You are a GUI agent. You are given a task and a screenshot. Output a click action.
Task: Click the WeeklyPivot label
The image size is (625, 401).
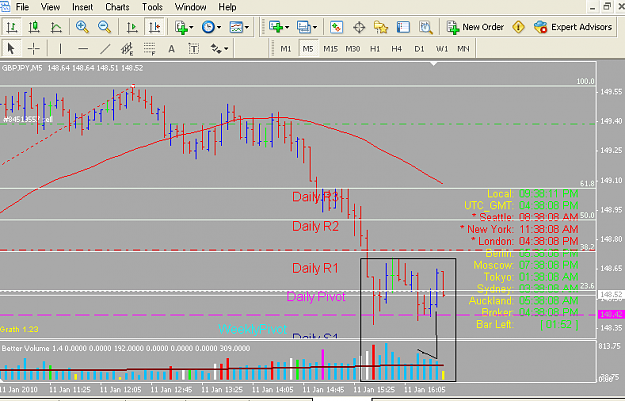coord(252,329)
